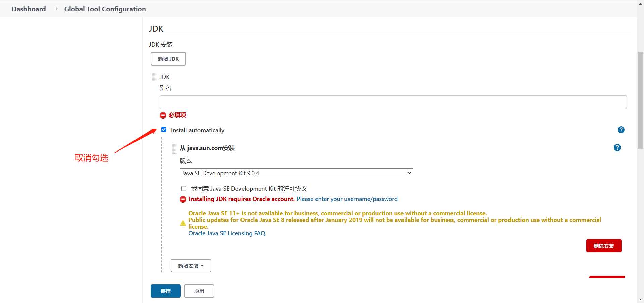Go to Dashboard breadcrumb

pyautogui.click(x=29, y=9)
